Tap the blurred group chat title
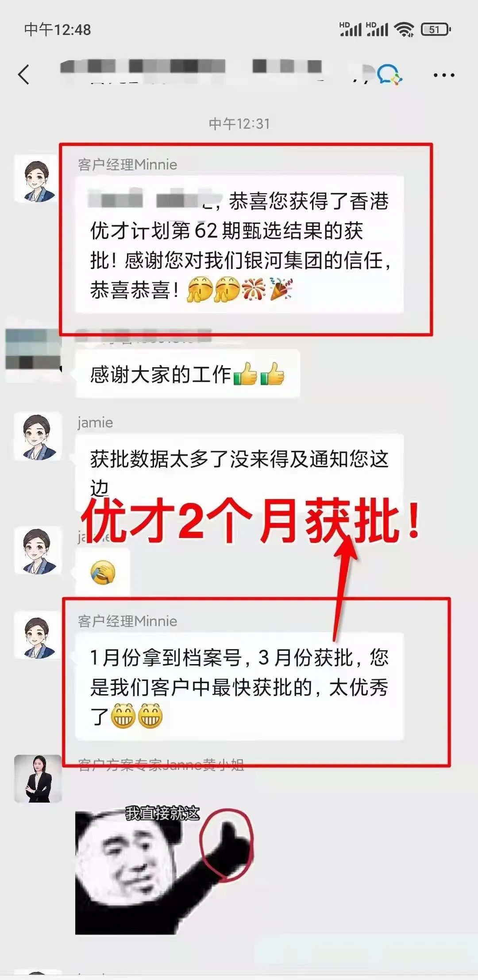 pos(191,67)
